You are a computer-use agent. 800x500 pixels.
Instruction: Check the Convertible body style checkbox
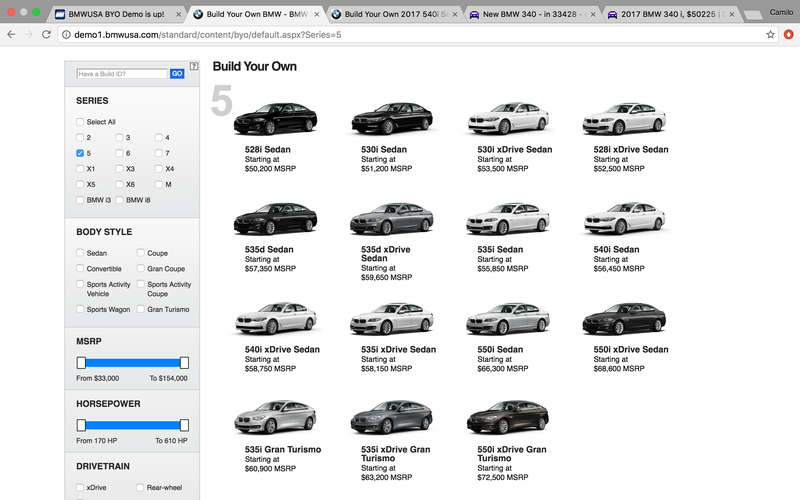[x=80, y=268]
